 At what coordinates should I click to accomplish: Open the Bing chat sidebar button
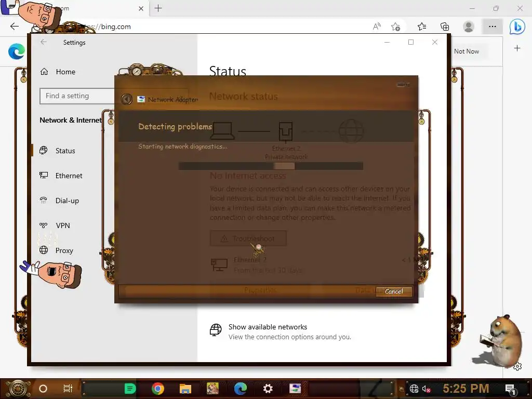[x=517, y=26]
